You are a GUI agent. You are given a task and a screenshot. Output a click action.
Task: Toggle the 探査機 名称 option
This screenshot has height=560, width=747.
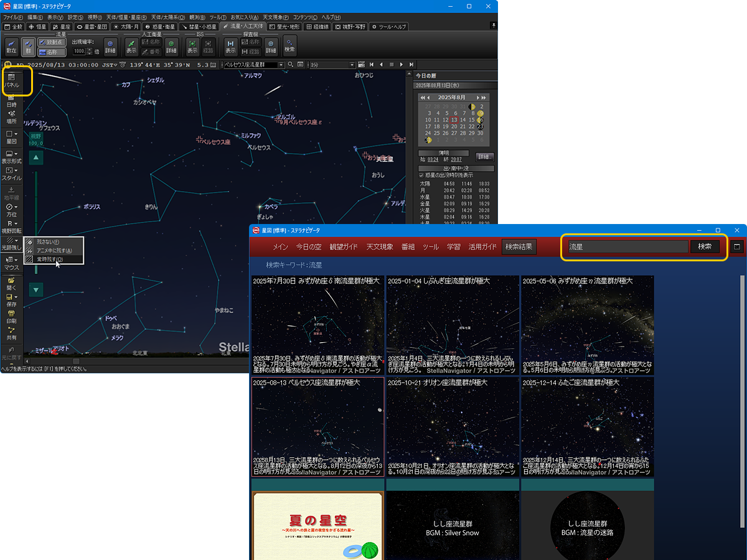click(x=250, y=42)
